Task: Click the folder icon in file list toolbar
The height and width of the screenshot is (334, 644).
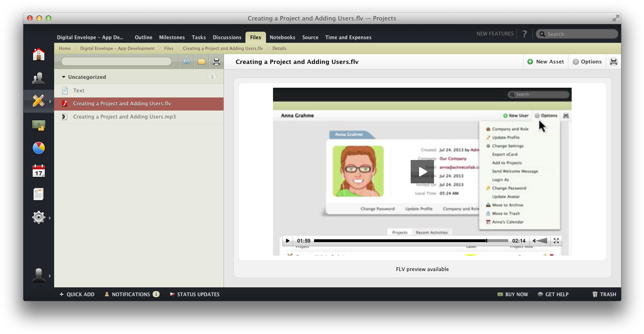Action: (202, 62)
